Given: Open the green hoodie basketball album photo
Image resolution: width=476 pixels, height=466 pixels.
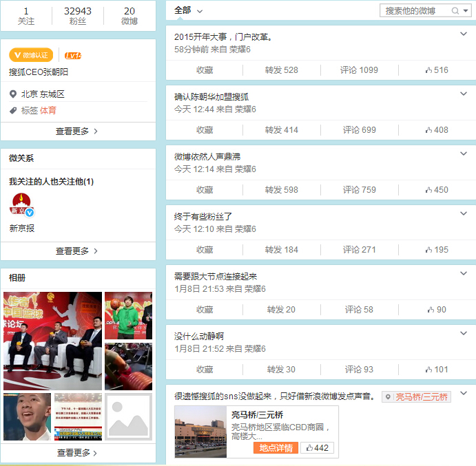Looking at the screenshot, I should pyautogui.click(x=128, y=315).
